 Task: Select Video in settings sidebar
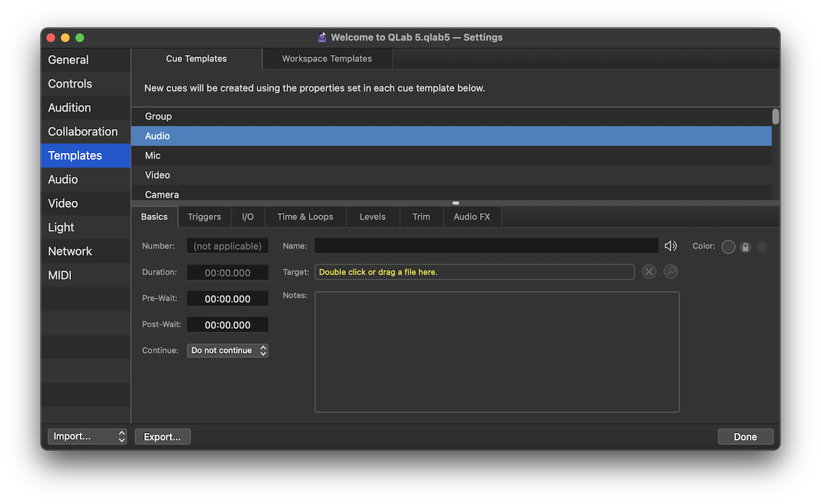86,204
